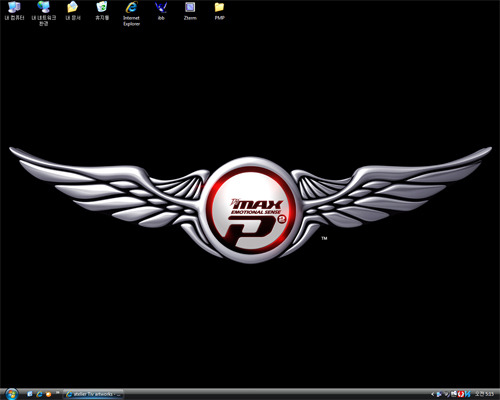Launch Internet Explorer from the desktop
The image size is (500, 400).
click(x=131, y=13)
